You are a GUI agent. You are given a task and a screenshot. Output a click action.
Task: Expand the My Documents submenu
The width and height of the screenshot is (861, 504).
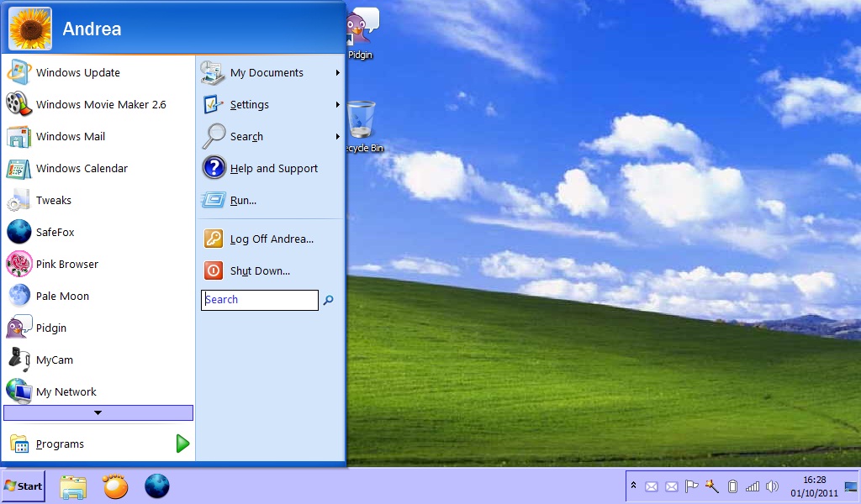click(x=271, y=72)
